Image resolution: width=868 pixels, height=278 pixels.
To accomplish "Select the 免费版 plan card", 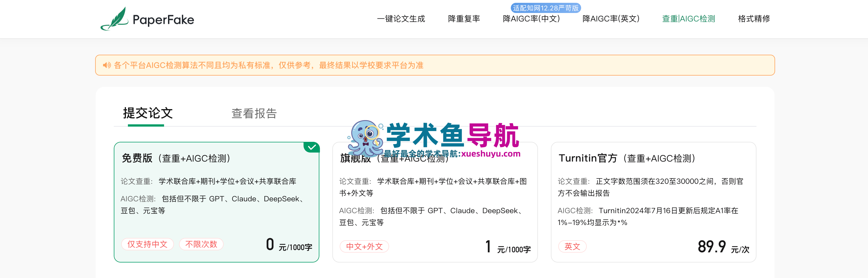I will click(216, 202).
